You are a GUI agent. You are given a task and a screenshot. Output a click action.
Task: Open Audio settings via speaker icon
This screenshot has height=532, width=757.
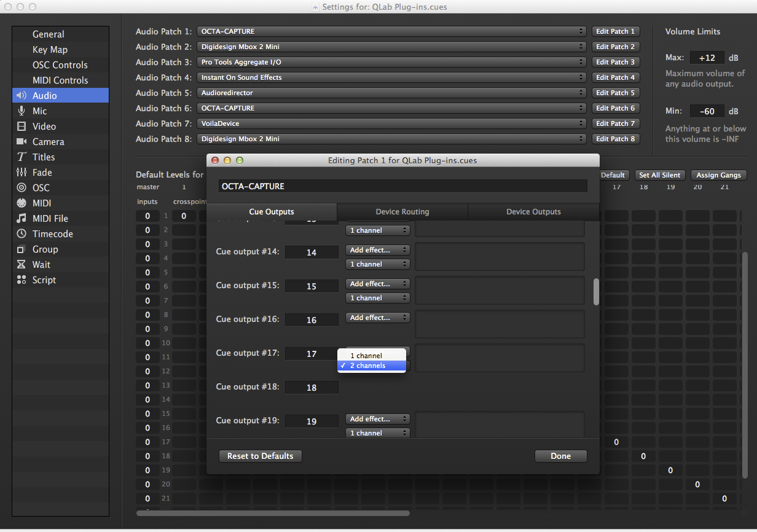[22, 96]
